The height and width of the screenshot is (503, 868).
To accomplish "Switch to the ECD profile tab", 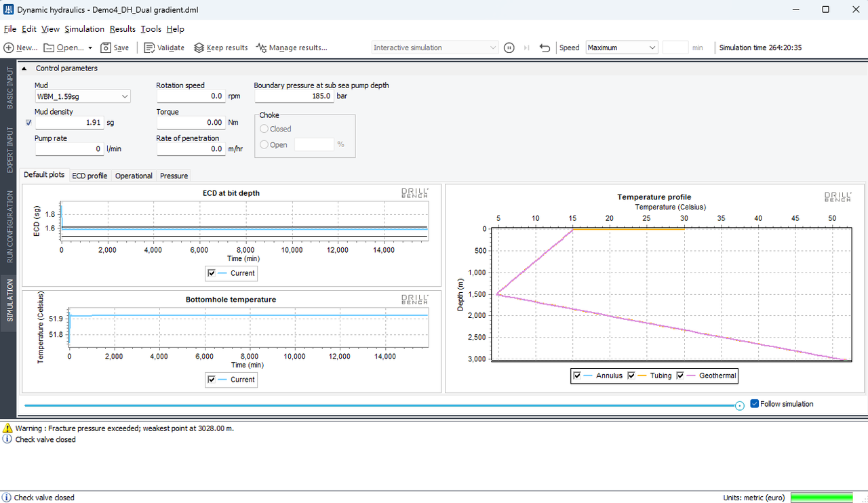I will pos(90,176).
